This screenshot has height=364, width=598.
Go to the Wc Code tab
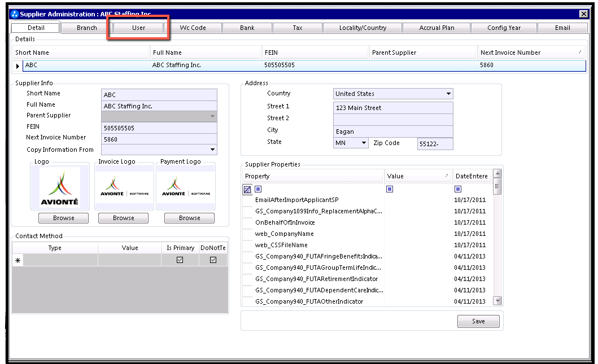pos(193,28)
